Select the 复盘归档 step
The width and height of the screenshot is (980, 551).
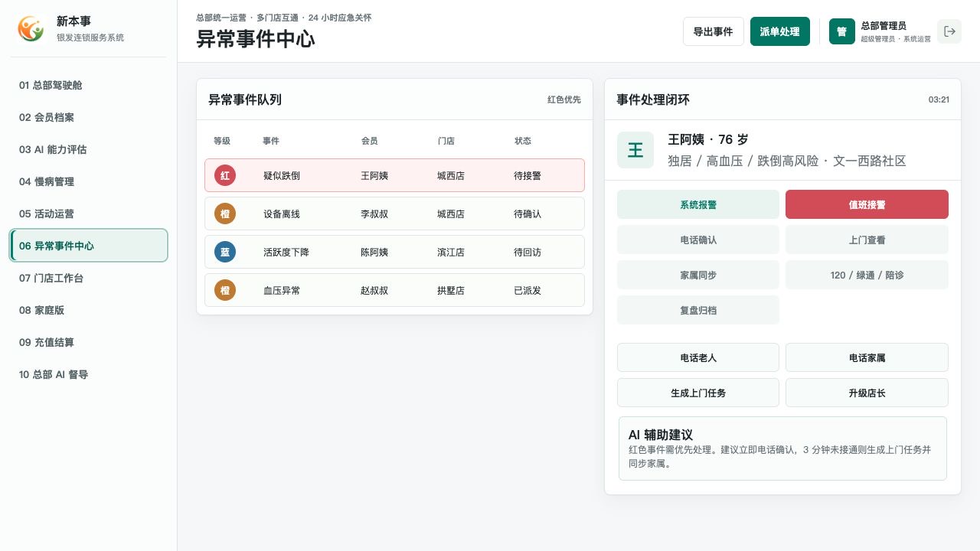[x=698, y=310]
